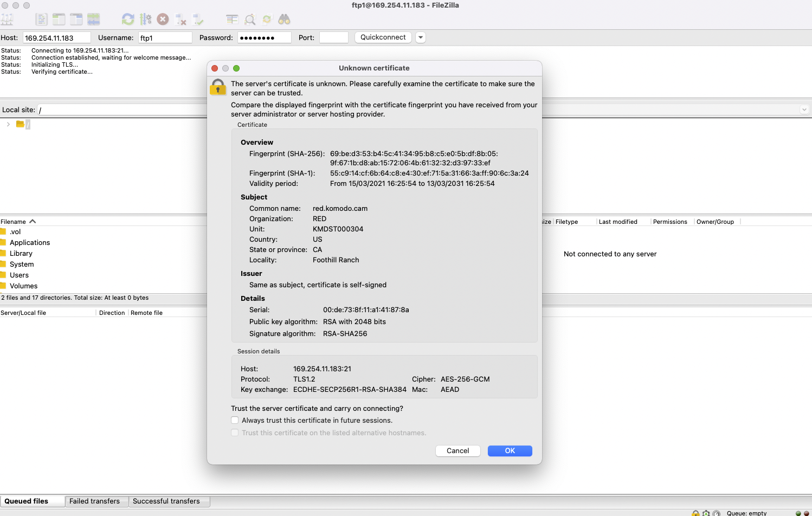This screenshot has height=516, width=812.
Task: Cancel the current operation with the red X icon
Action: coord(163,20)
